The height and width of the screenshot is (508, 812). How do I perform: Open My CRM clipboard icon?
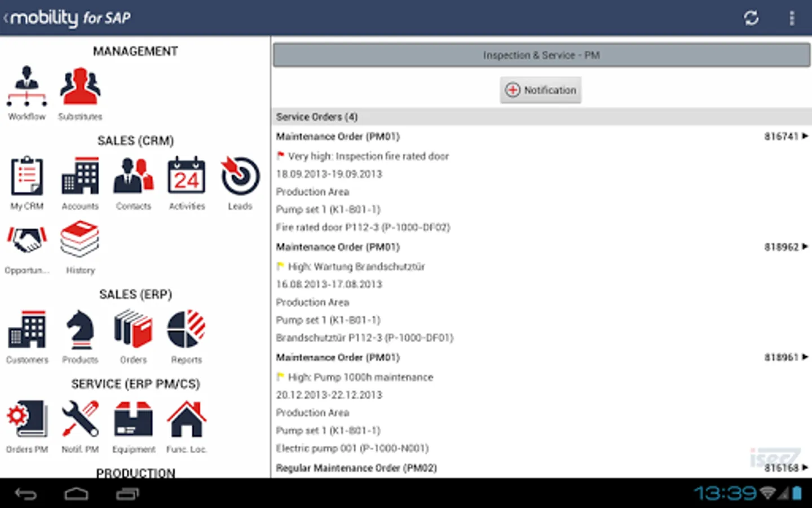pyautogui.click(x=27, y=176)
